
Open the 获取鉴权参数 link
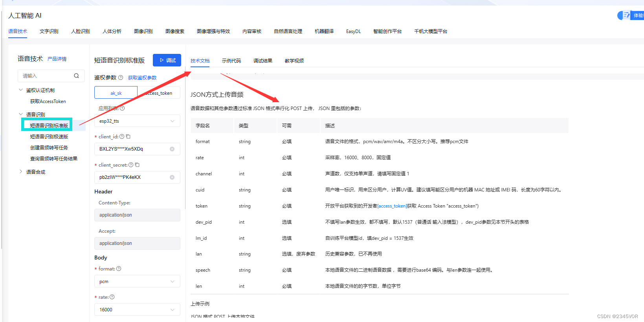[142, 77]
